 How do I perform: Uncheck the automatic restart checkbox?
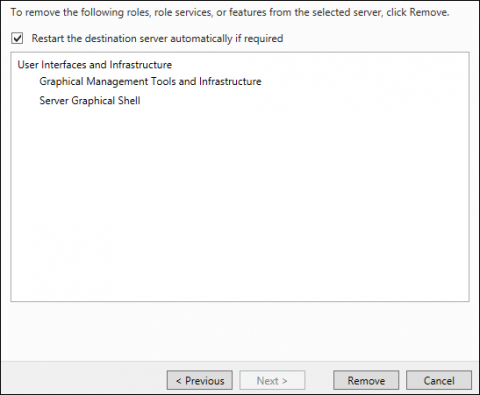point(17,38)
